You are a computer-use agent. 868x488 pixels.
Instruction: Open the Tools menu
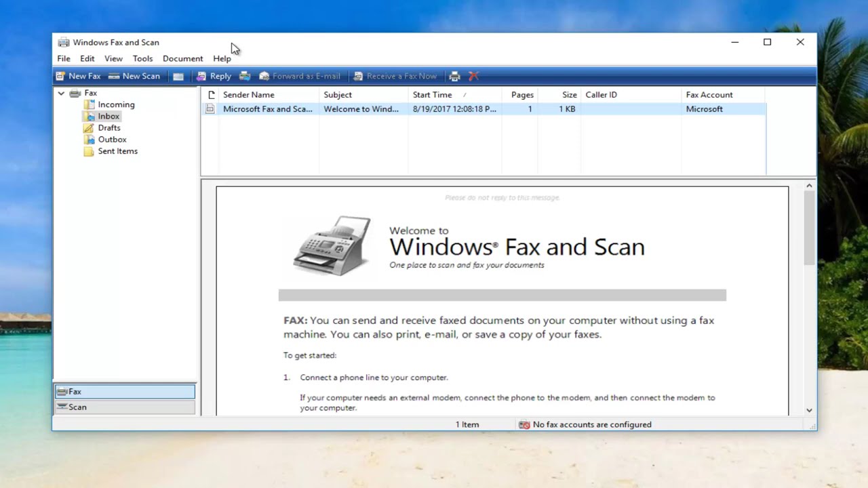click(142, 58)
